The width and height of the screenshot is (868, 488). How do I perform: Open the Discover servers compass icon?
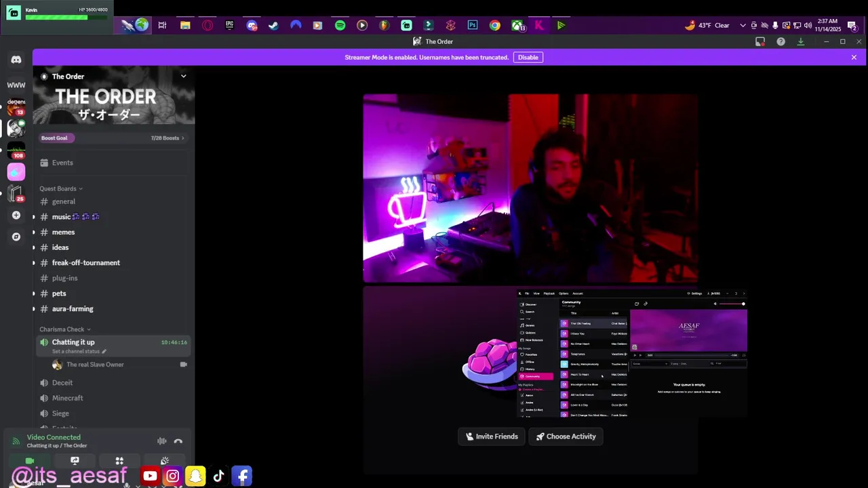point(16,237)
